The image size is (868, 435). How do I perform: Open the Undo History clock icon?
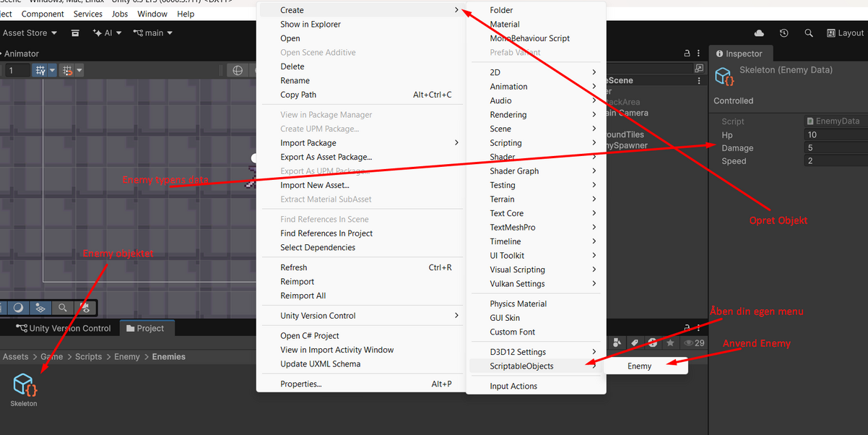point(784,33)
